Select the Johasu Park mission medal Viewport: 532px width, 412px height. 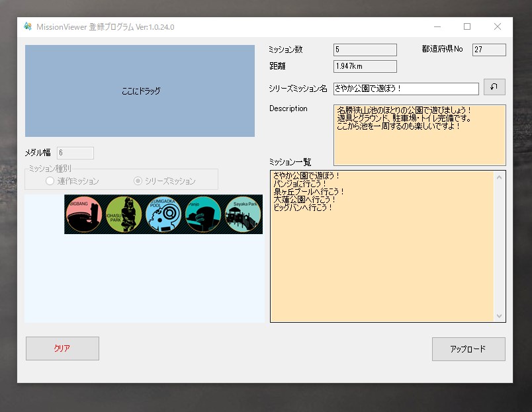pos(124,214)
